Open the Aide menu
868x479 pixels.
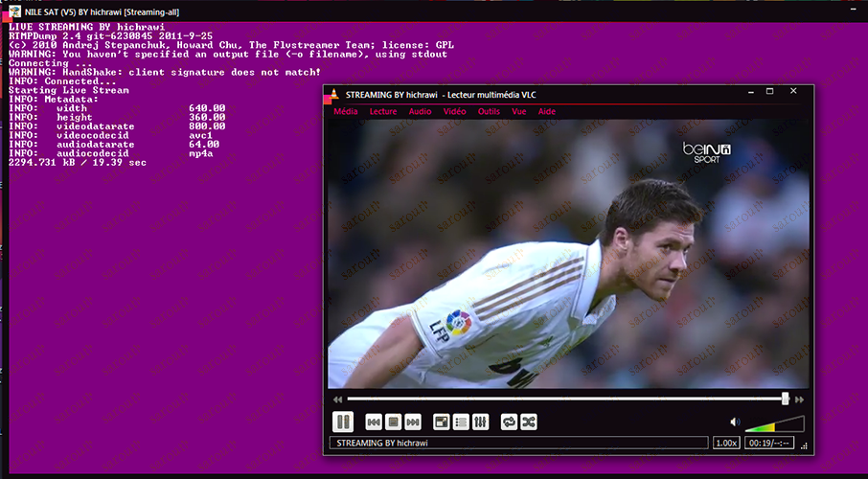[547, 111]
